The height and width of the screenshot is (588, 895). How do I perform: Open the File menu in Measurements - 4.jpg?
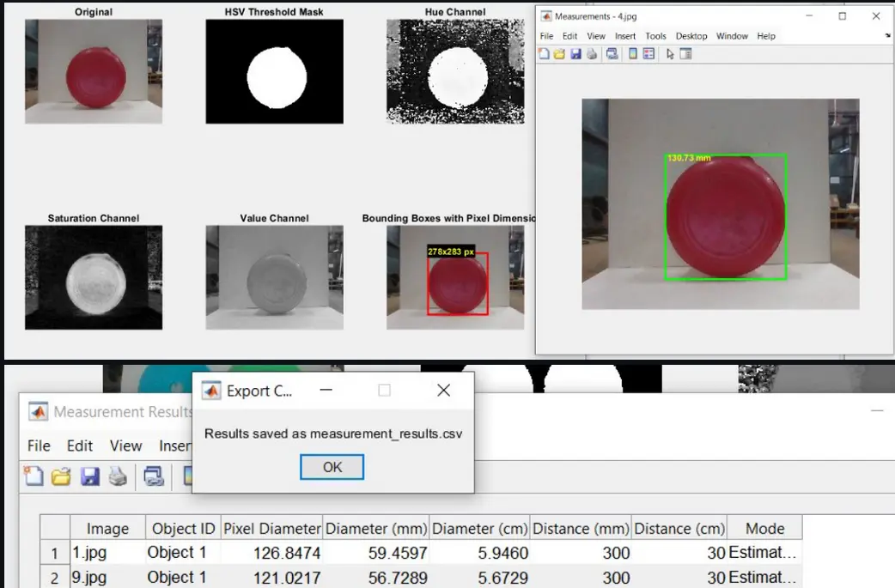(x=547, y=36)
